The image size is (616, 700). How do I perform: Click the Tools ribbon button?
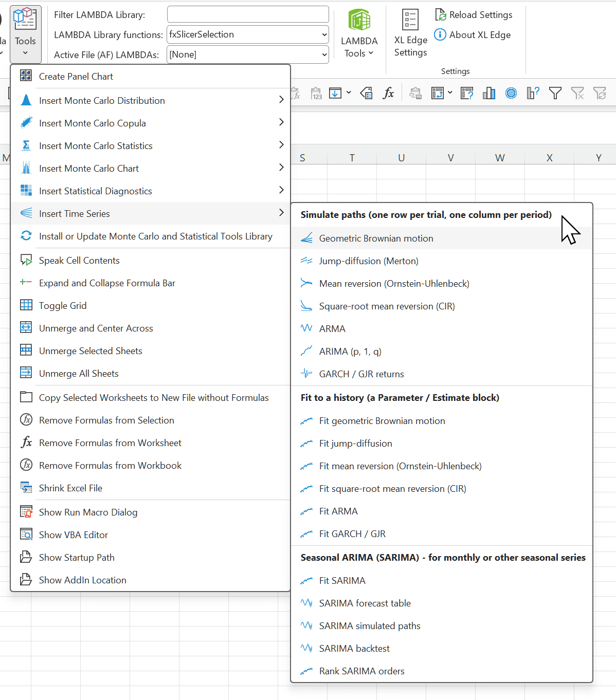tap(25, 33)
